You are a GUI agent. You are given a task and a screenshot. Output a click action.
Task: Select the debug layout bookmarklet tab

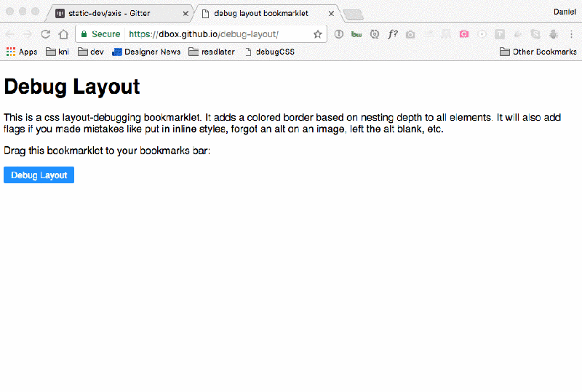click(x=266, y=13)
